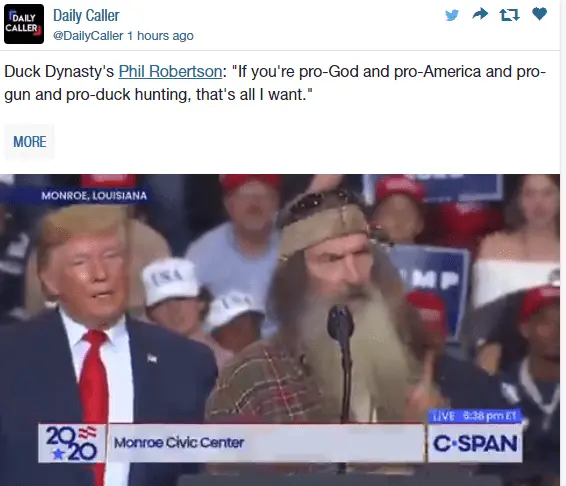Click the microphone in the video

[340, 323]
